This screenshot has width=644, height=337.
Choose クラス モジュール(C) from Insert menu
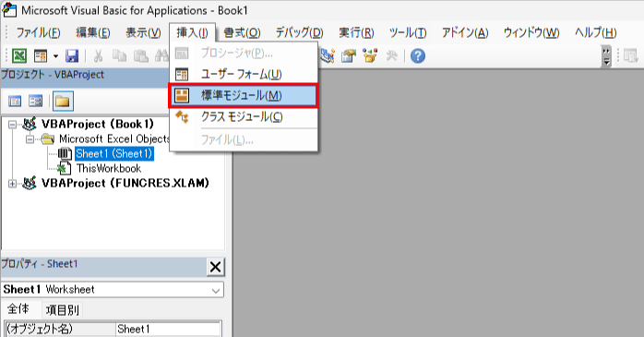tap(244, 117)
